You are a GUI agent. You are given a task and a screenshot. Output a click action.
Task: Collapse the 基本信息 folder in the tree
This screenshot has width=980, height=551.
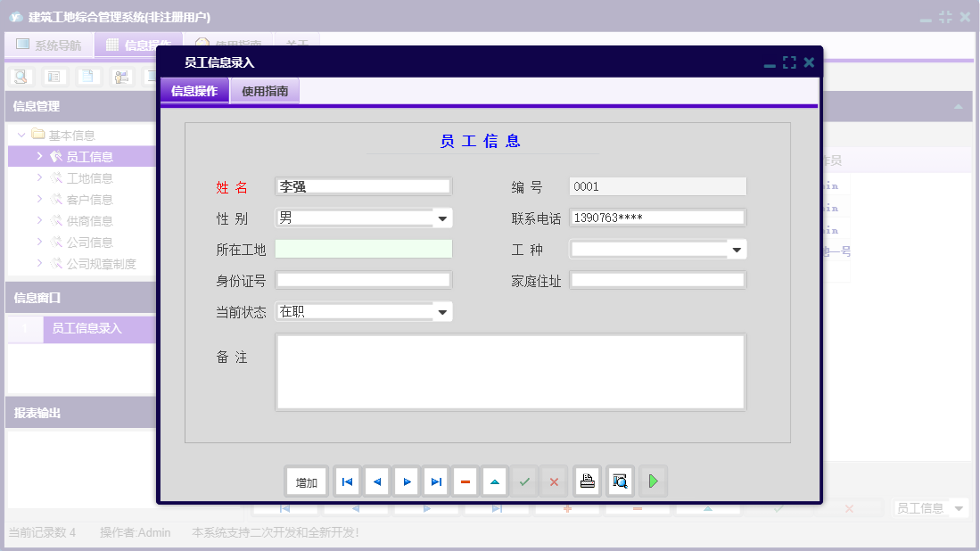[x=21, y=132]
